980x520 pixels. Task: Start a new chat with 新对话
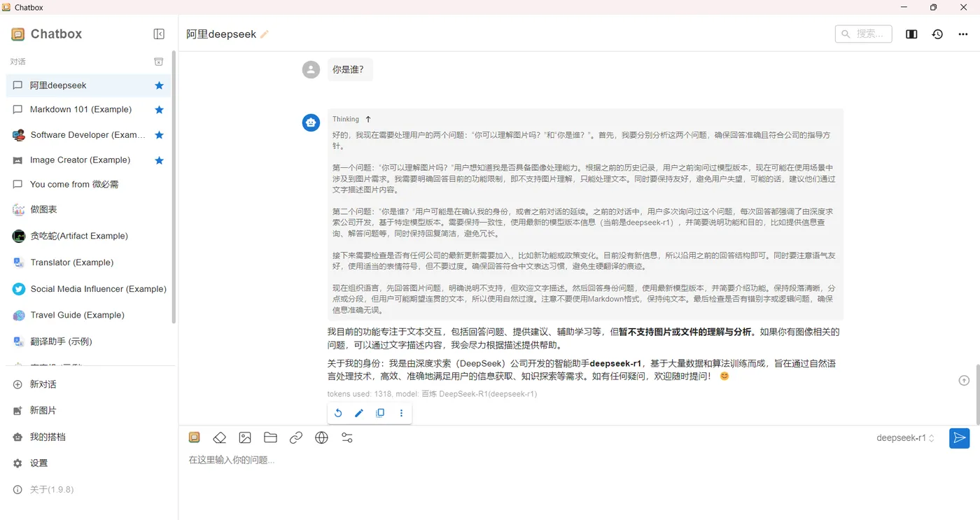88,384
